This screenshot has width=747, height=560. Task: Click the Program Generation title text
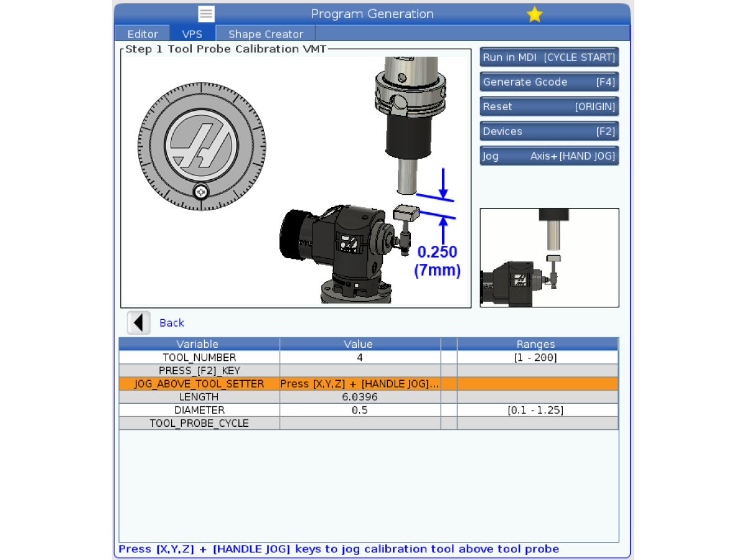(x=372, y=14)
